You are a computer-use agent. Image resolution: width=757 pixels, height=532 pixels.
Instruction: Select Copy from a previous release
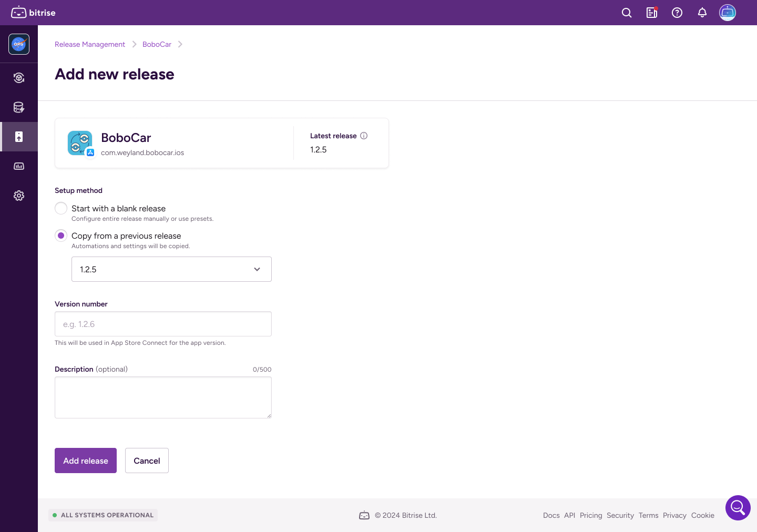pyautogui.click(x=61, y=236)
